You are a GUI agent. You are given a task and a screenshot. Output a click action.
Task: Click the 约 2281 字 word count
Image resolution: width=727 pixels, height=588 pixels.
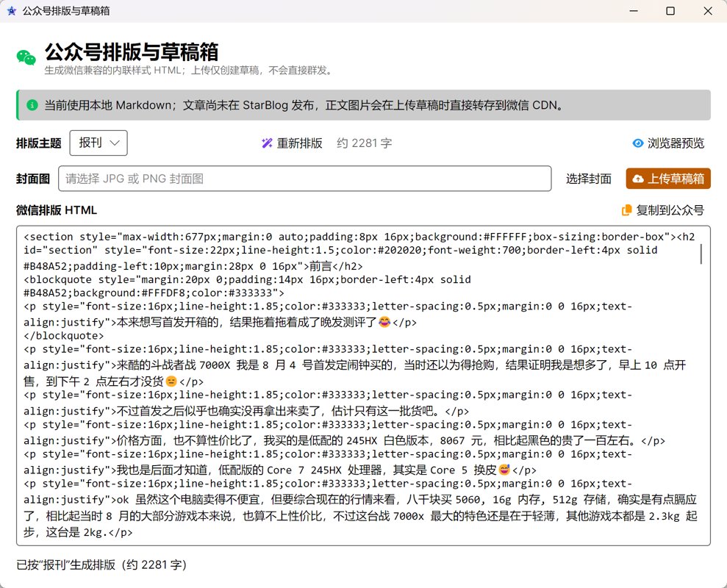click(365, 143)
